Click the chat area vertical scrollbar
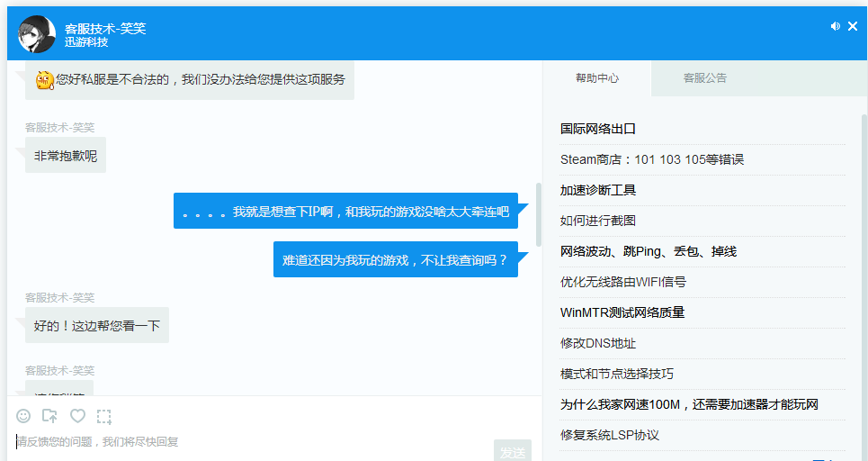This screenshot has height=461, width=868. tap(538, 214)
